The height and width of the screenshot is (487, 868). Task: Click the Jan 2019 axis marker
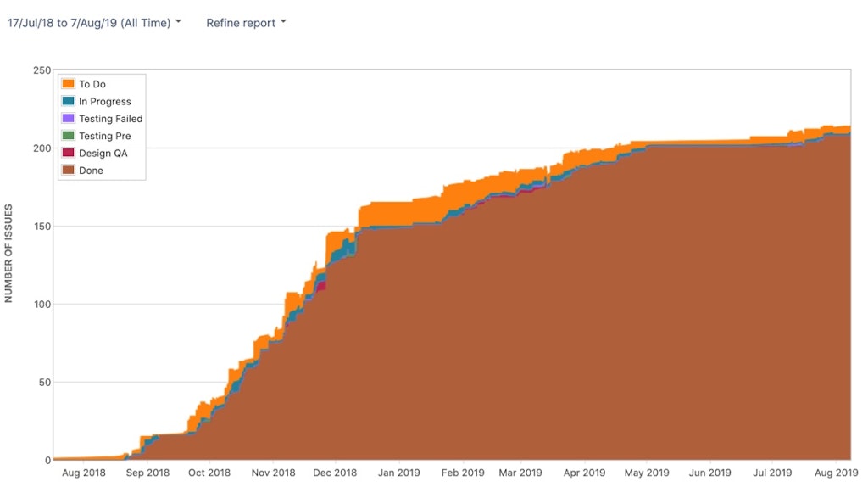pyautogui.click(x=398, y=473)
